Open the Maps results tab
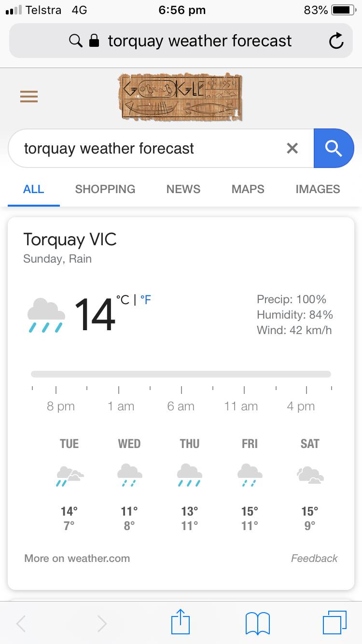This screenshot has height=644, width=362. 248,189
